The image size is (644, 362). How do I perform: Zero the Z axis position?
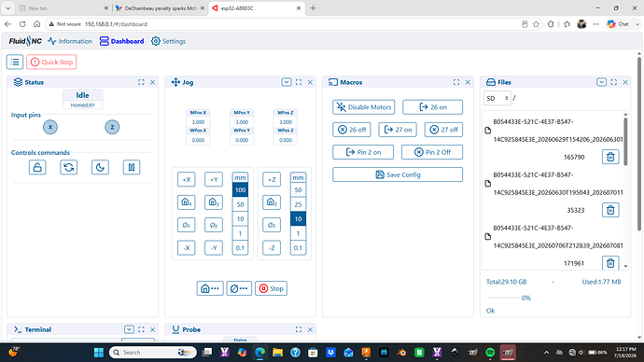[x=272, y=225]
